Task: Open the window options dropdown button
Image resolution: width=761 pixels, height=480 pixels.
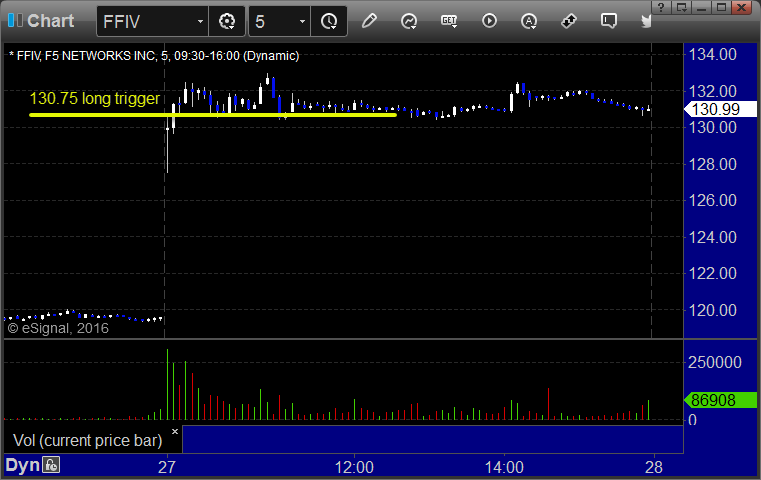Action: tap(682, 7)
